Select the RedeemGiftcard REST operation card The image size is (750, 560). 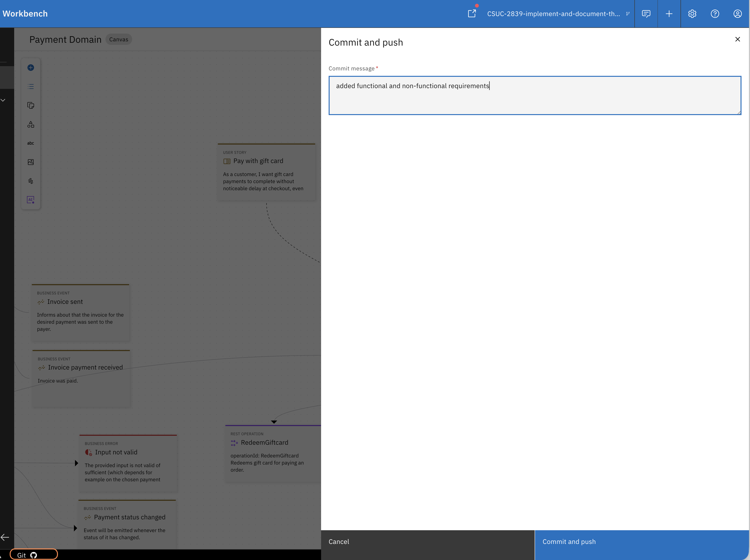pyautogui.click(x=273, y=453)
